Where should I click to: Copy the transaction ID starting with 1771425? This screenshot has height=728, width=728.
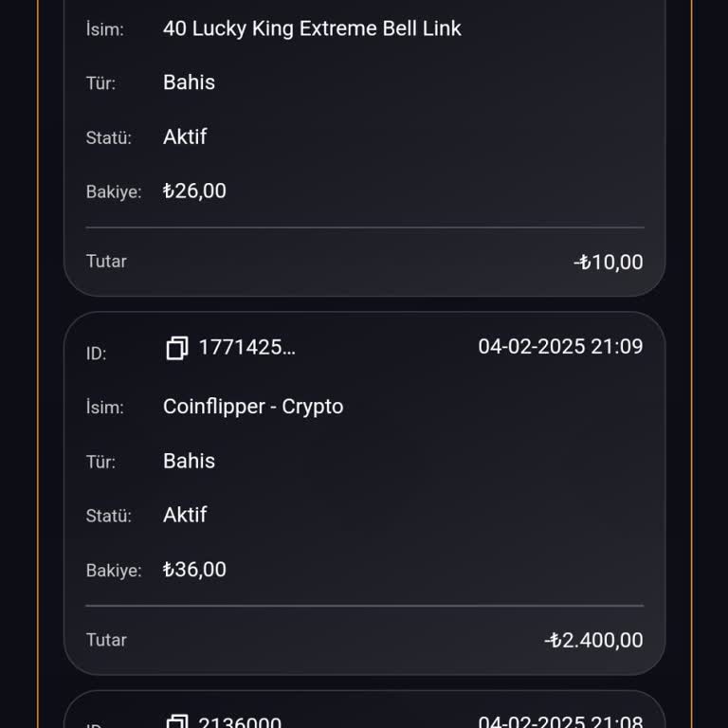[176, 348]
